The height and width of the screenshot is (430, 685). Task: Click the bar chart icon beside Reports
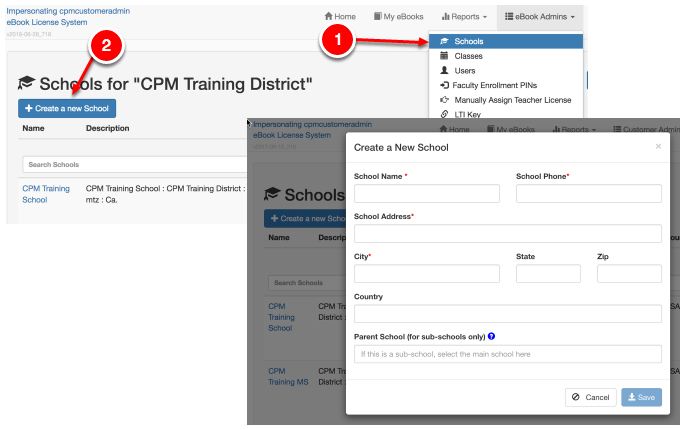tap(446, 16)
